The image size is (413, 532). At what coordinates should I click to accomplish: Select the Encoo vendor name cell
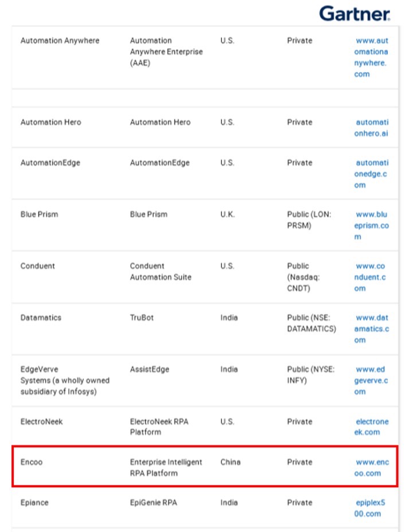click(32, 462)
